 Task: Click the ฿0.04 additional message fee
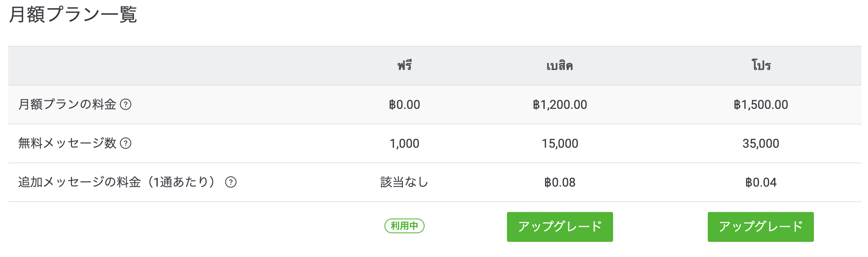coord(761,183)
